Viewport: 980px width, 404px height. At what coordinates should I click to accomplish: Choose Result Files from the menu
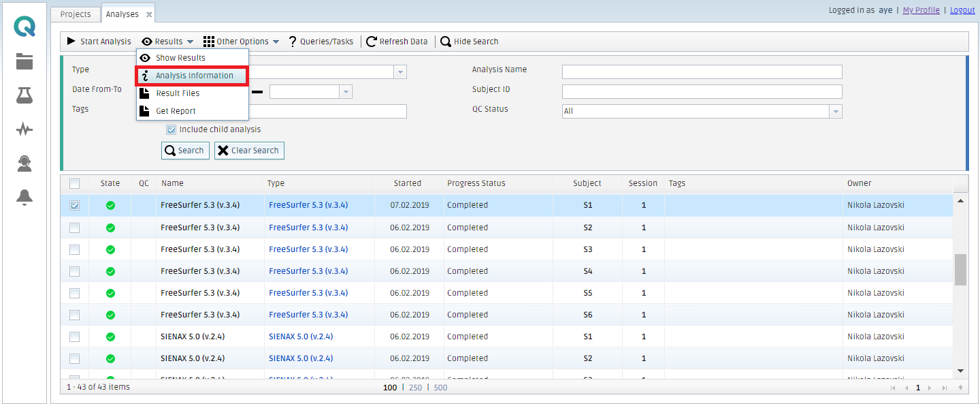coord(193,93)
